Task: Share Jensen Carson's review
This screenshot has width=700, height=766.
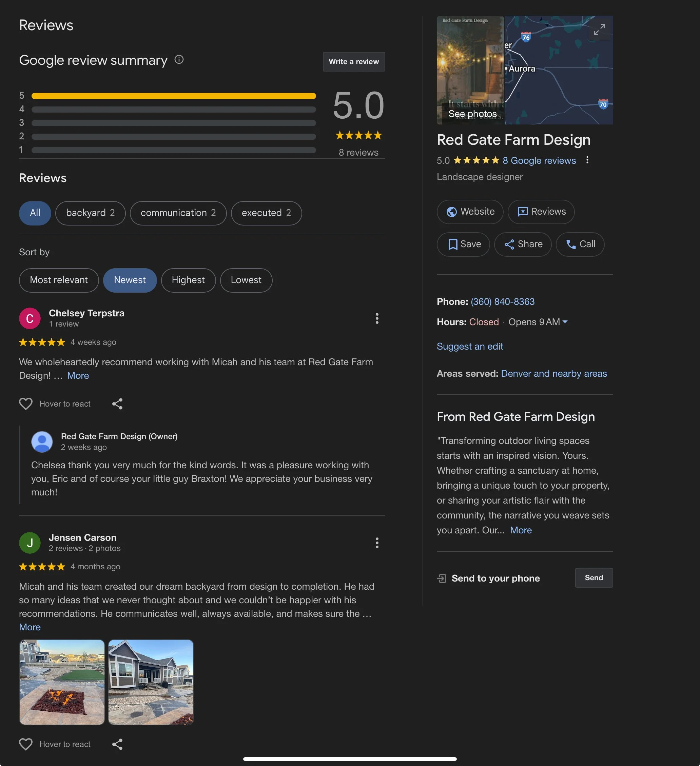Action: pos(117,744)
